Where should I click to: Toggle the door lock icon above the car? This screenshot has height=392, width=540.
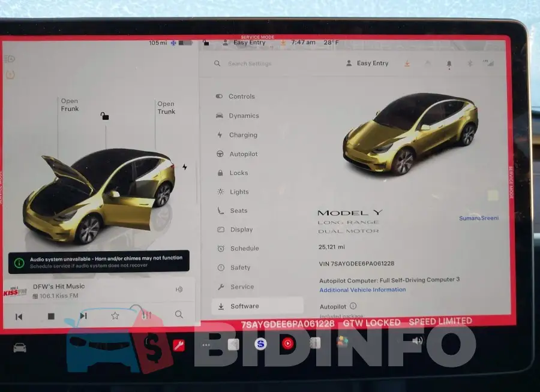pos(104,116)
